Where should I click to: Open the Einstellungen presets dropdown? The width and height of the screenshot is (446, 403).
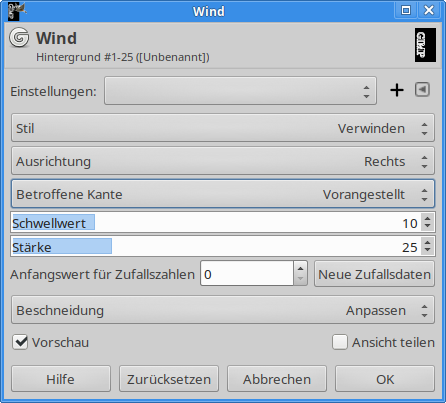click(240, 91)
